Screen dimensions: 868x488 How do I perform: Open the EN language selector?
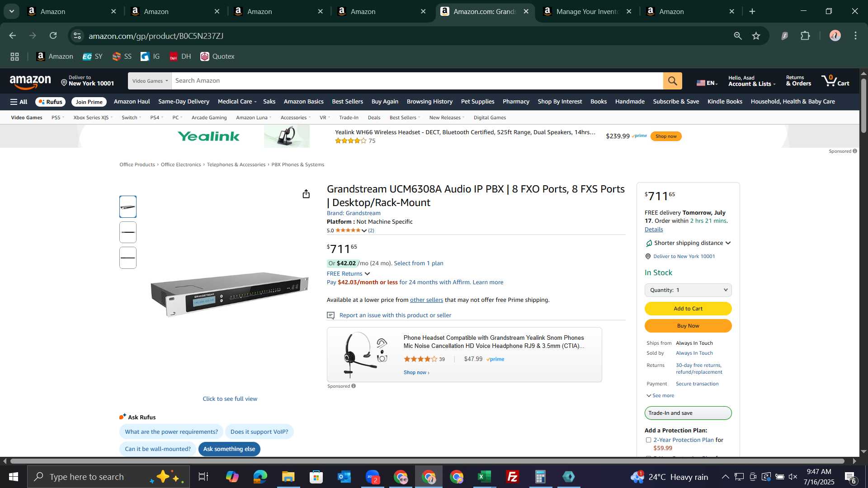point(707,83)
